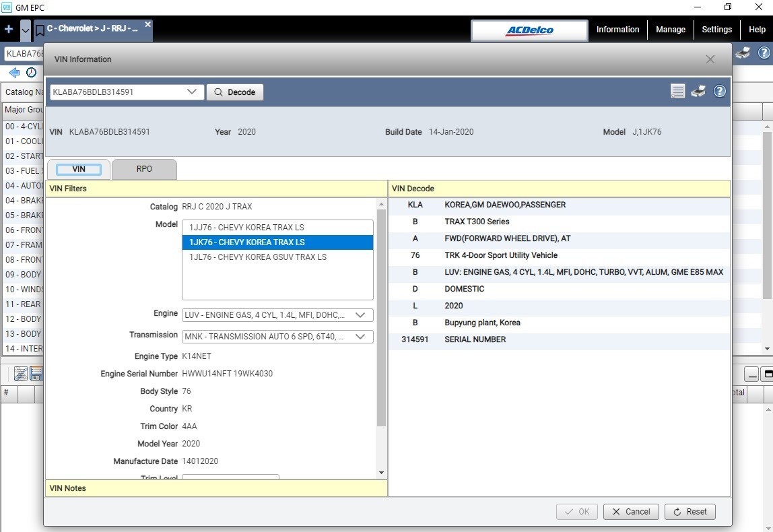Click the Cancel button
This screenshot has width=773, height=532.
(632, 512)
